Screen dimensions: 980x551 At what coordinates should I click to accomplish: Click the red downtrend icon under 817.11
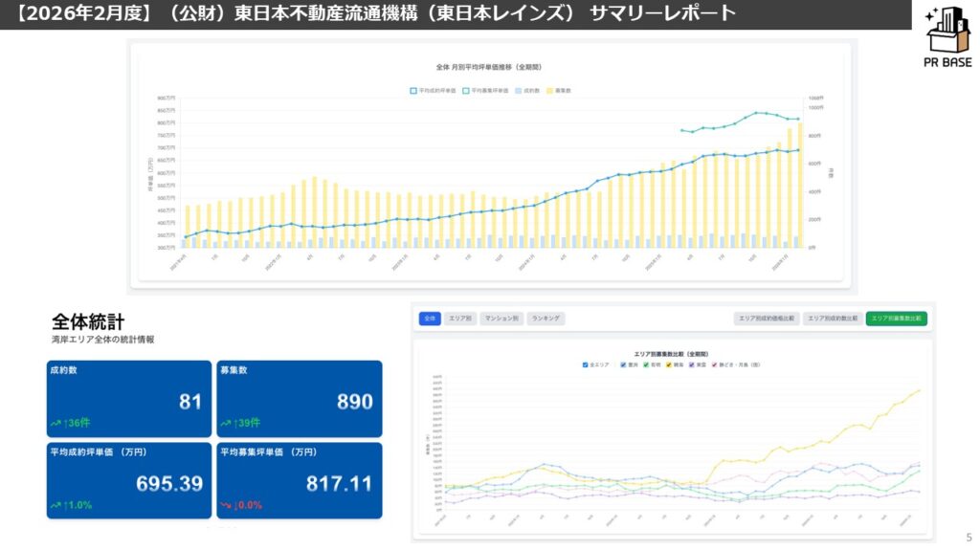coord(226,504)
